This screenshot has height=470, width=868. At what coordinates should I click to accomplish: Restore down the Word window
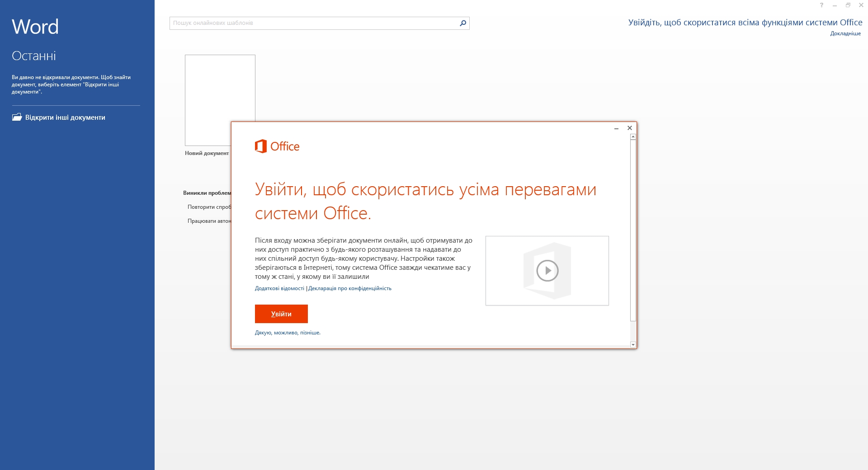pos(848,5)
